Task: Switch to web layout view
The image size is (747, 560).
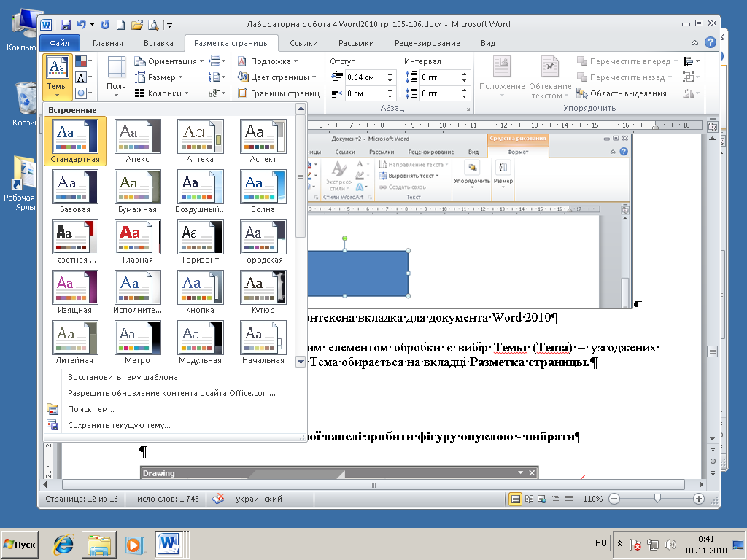Action: [542, 499]
